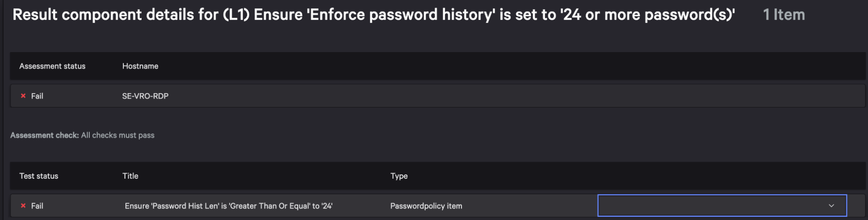Click the red X icon beside SE-VRO-RDP
The width and height of the screenshot is (868, 220).
point(23,96)
